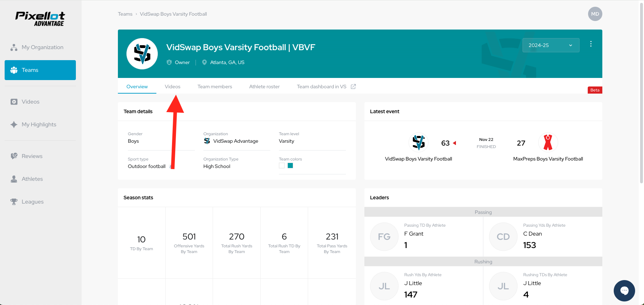Viewport: 644px width, 305px height.
Task: Click the Athletes person icon
Action: point(14,179)
